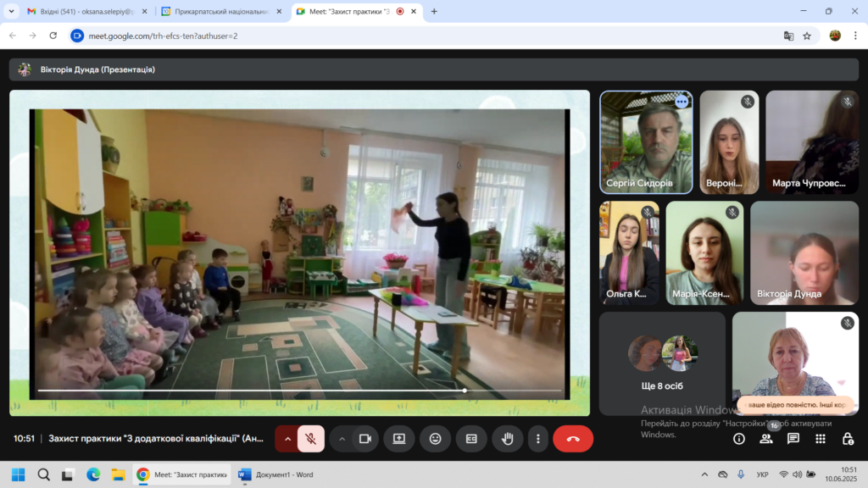This screenshot has height=488, width=868.
Task: Switch to the Прикарпатський національний tab
Action: [x=220, y=12]
